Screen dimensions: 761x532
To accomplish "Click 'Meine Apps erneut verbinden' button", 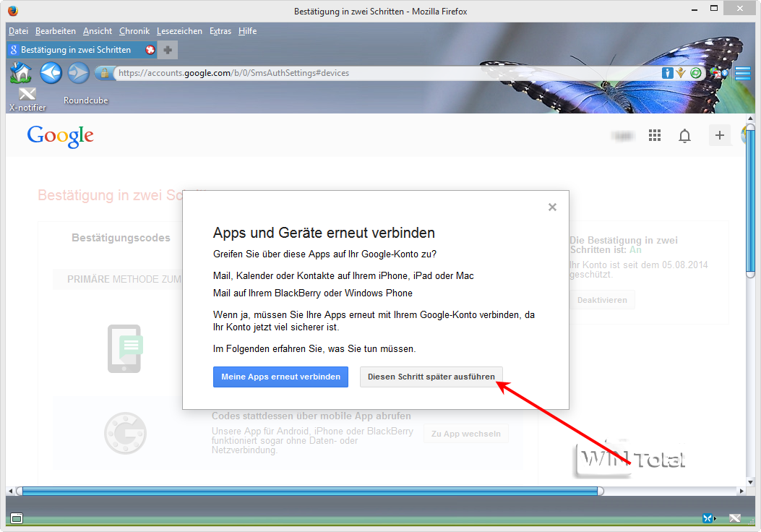I will tap(280, 377).
